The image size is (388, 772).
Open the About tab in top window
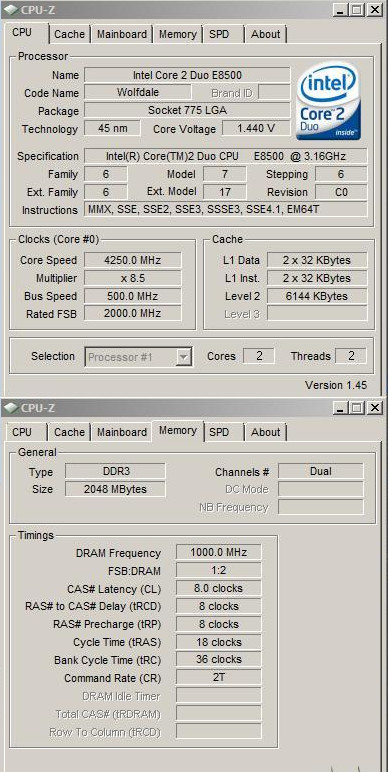(x=265, y=34)
